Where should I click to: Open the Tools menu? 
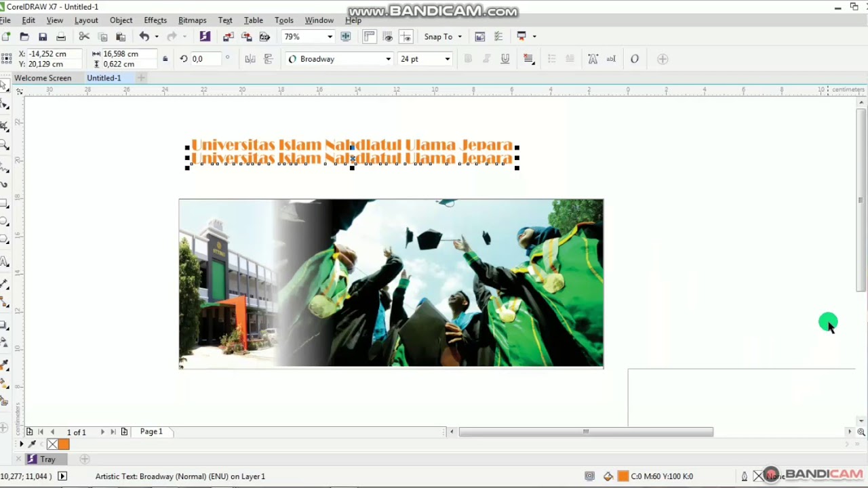tap(284, 20)
